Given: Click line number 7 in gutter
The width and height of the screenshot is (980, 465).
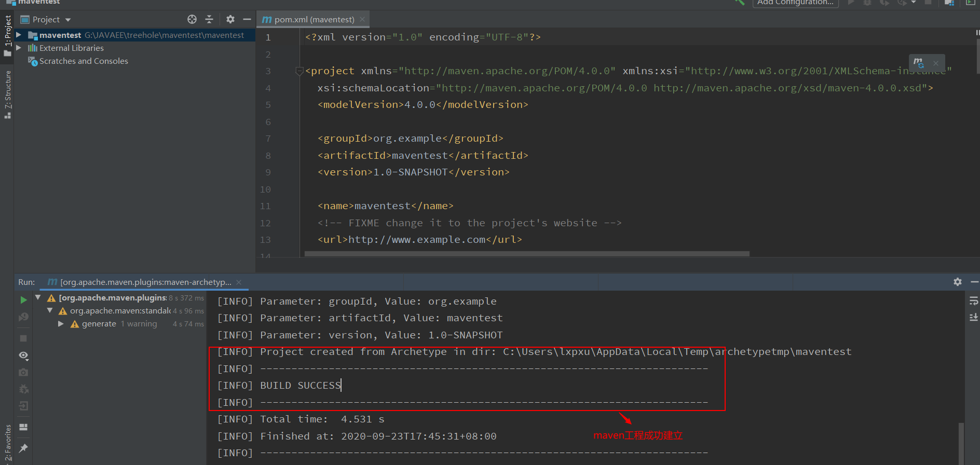Looking at the screenshot, I should coord(268,139).
